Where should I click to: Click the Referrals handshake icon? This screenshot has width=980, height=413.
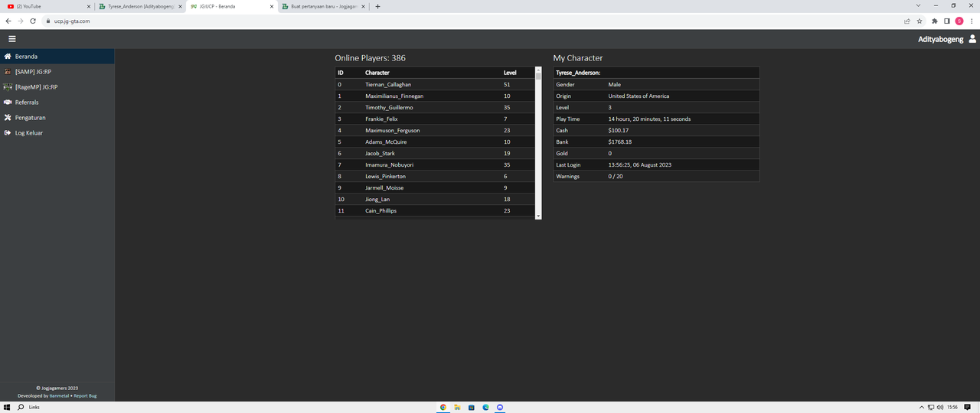[x=8, y=102]
